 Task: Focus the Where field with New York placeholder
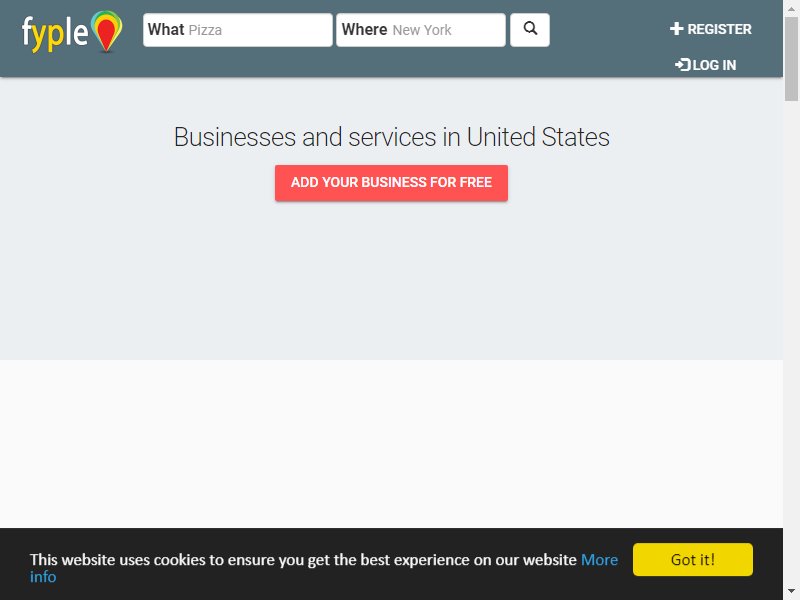[x=421, y=30]
